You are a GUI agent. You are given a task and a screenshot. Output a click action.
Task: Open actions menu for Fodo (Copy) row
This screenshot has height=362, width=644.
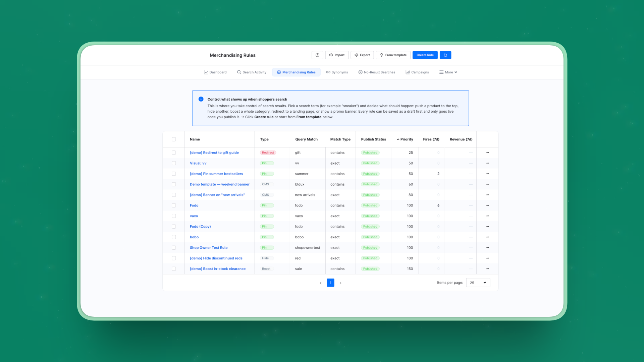click(x=487, y=227)
